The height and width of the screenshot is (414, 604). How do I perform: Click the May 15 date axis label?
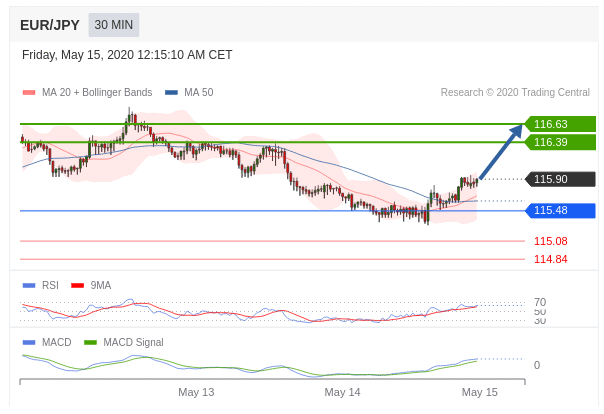click(479, 393)
